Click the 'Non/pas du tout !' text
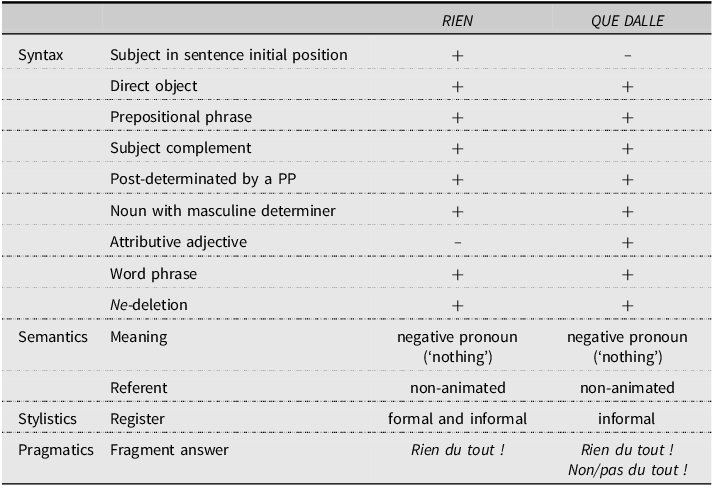This screenshot has width=713, height=486. pos(628,470)
